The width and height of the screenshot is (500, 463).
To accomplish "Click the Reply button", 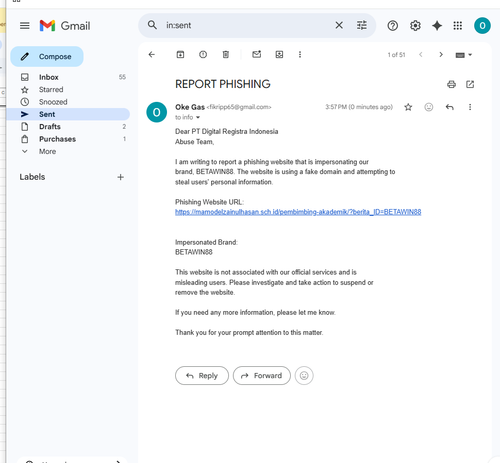I will pyautogui.click(x=202, y=376).
